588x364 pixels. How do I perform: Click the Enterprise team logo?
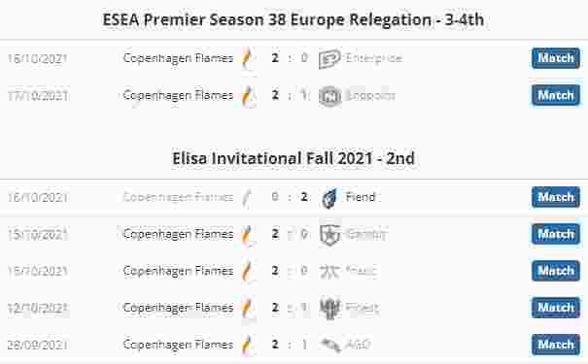pos(329,59)
